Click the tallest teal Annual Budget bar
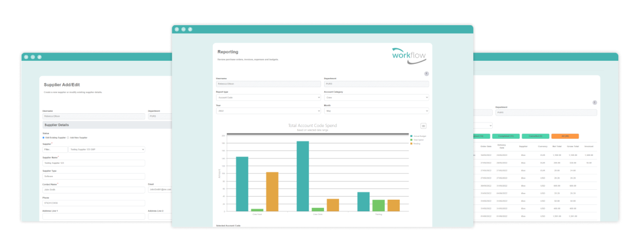644x249 pixels. pyautogui.click(x=302, y=176)
